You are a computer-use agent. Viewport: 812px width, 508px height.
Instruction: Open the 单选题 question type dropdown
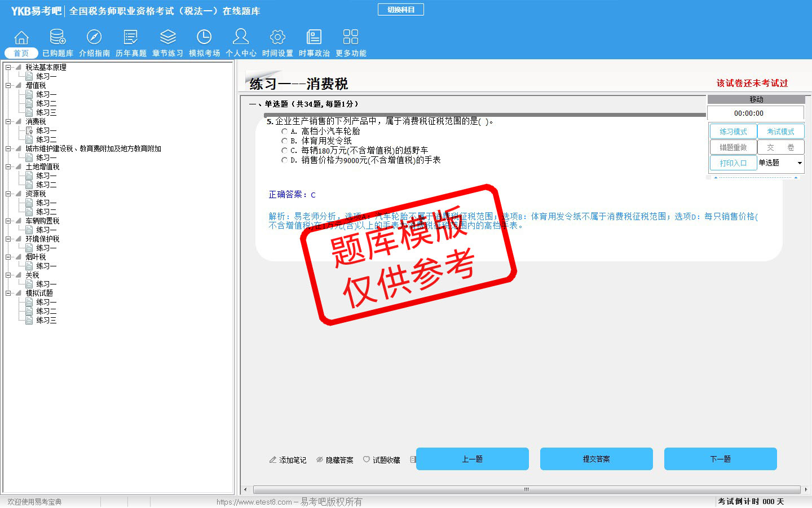[799, 163]
